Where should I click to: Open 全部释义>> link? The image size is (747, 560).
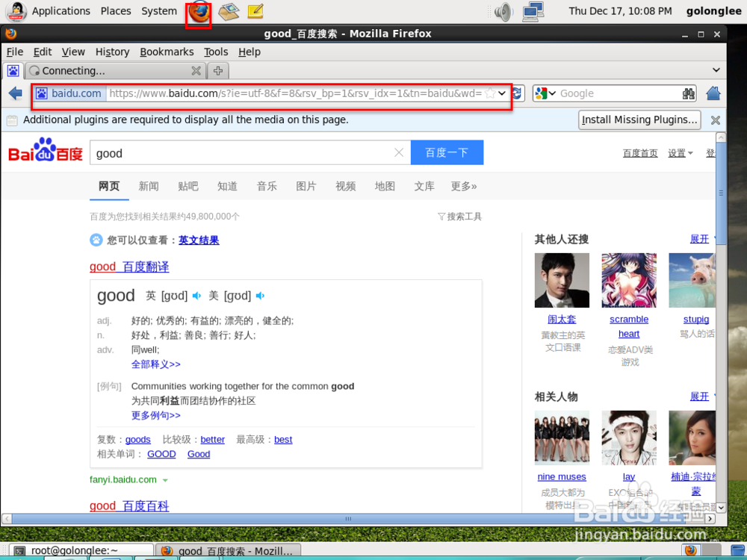click(156, 364)
